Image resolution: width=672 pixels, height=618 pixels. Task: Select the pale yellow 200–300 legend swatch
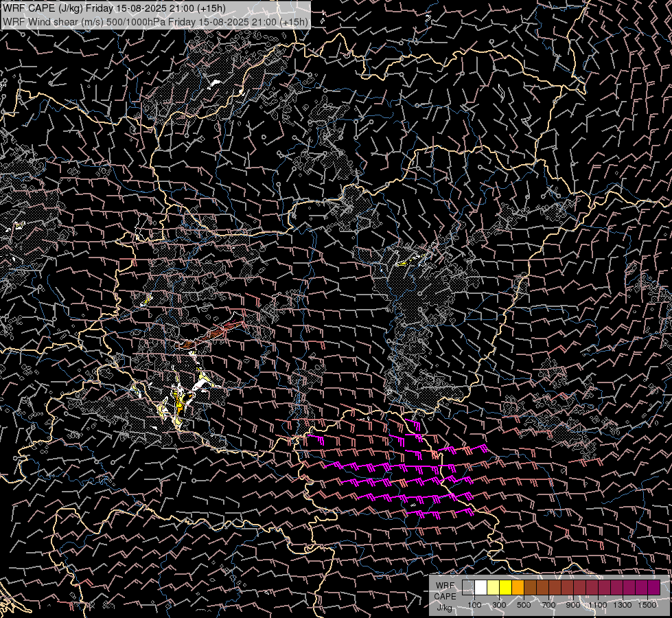[x=494, y=588]
